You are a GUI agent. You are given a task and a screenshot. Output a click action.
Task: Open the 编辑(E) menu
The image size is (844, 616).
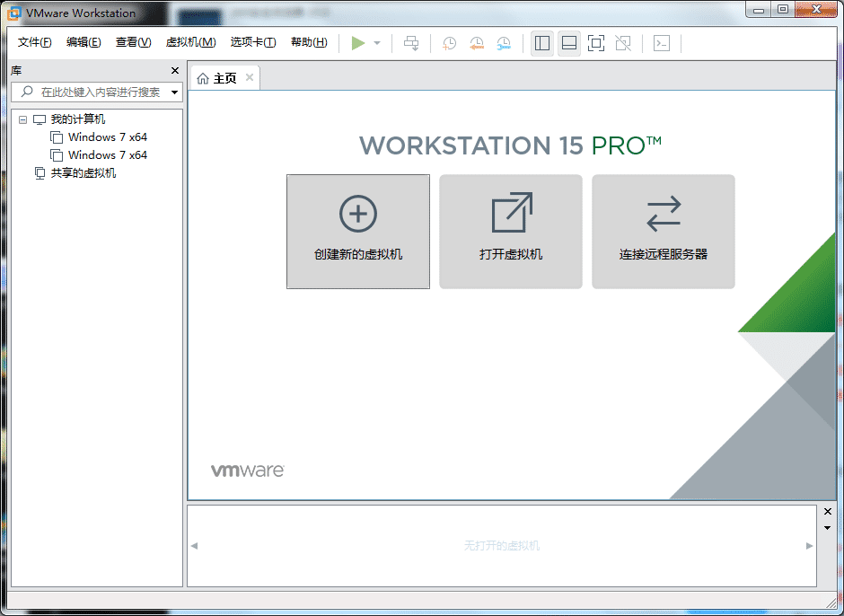84,42
